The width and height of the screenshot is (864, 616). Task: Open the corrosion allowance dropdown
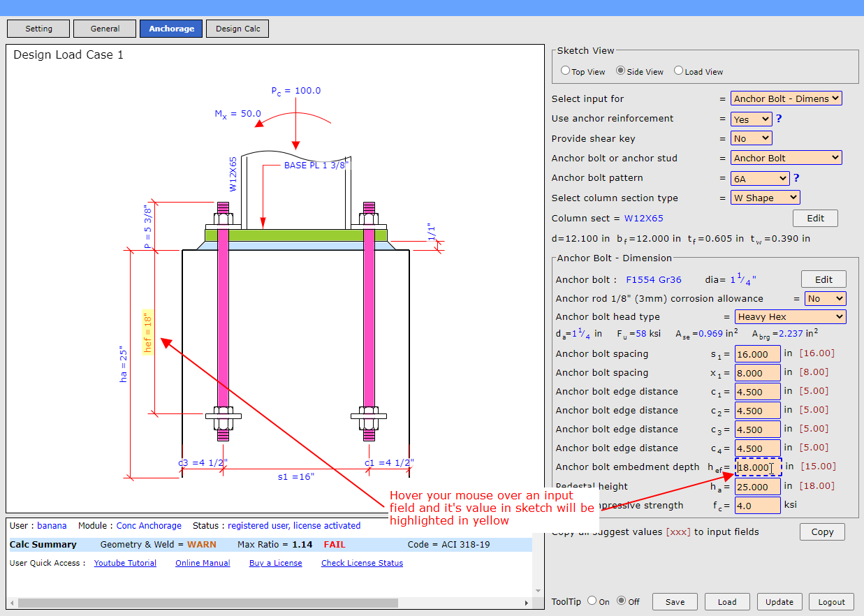pos(824,299)
